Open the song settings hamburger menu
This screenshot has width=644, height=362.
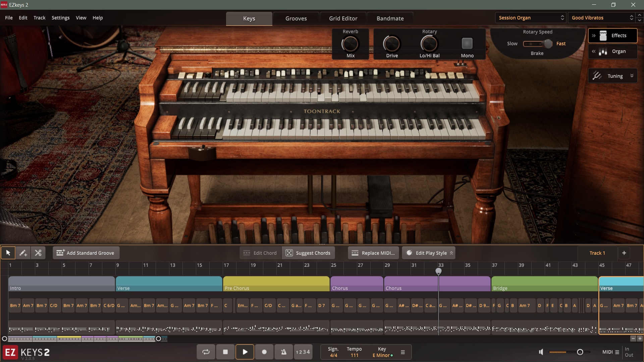[x=403, y=352]
